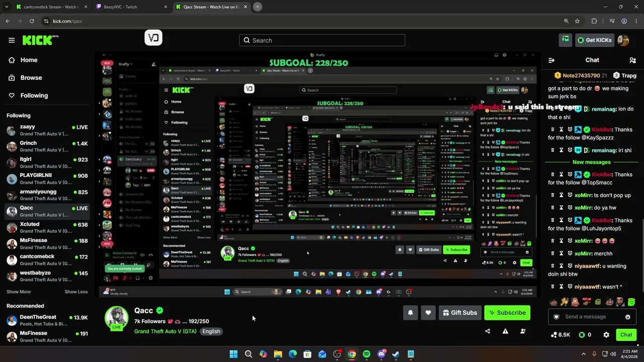Open the clock showing 2:21 AM

(629, 354)
